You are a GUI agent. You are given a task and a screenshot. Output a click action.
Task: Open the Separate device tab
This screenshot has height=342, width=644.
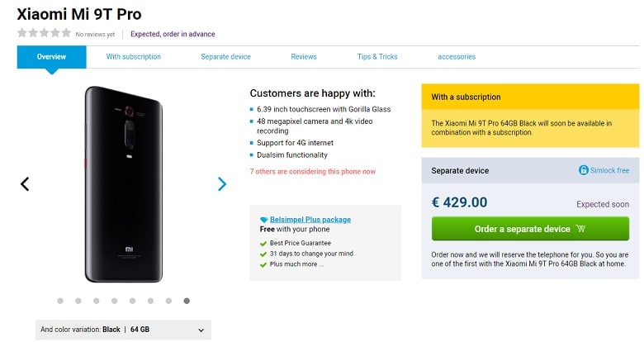225,57
